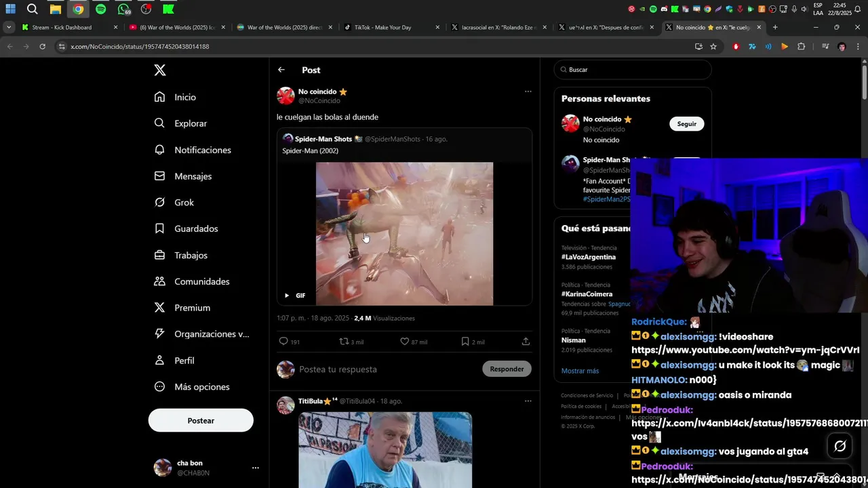This screenshot has height=488, width=868.
Task: Open No coincido profile avatar in post
Action: pos(285,96)
